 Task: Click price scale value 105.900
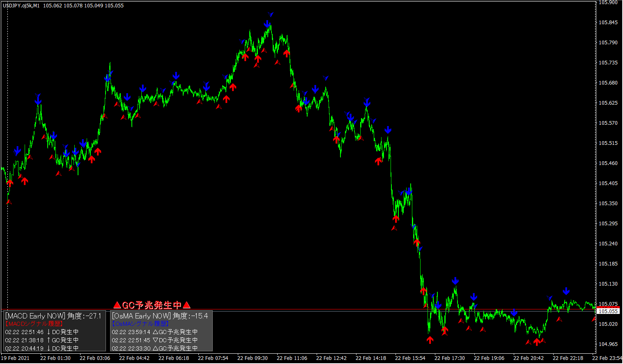[x=608, y=2]
